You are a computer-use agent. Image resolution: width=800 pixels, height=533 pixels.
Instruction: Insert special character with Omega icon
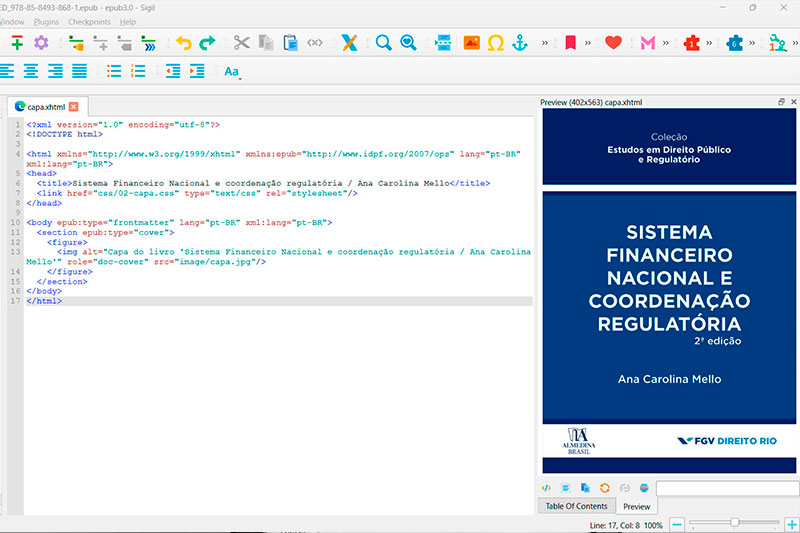pyautogui.click(x=495, y=43)
